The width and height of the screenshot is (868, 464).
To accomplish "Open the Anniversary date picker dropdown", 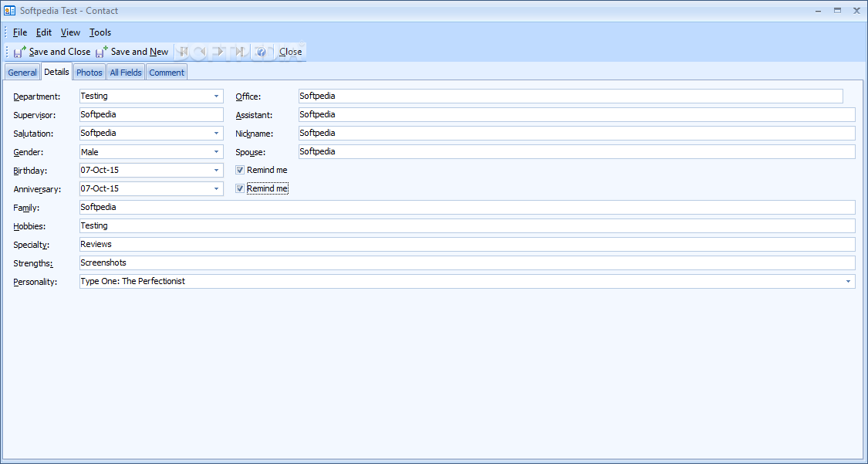I will 217,189.
